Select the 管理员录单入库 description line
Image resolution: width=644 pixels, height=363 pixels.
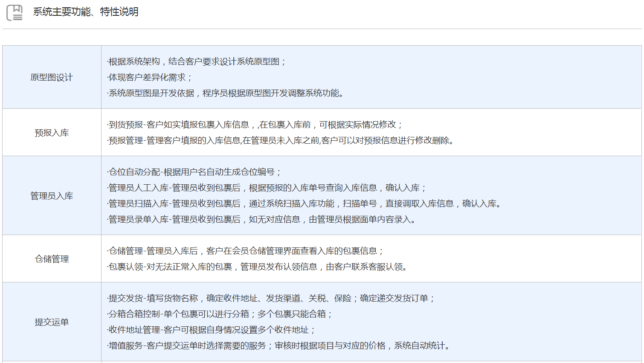click(261, 219)
